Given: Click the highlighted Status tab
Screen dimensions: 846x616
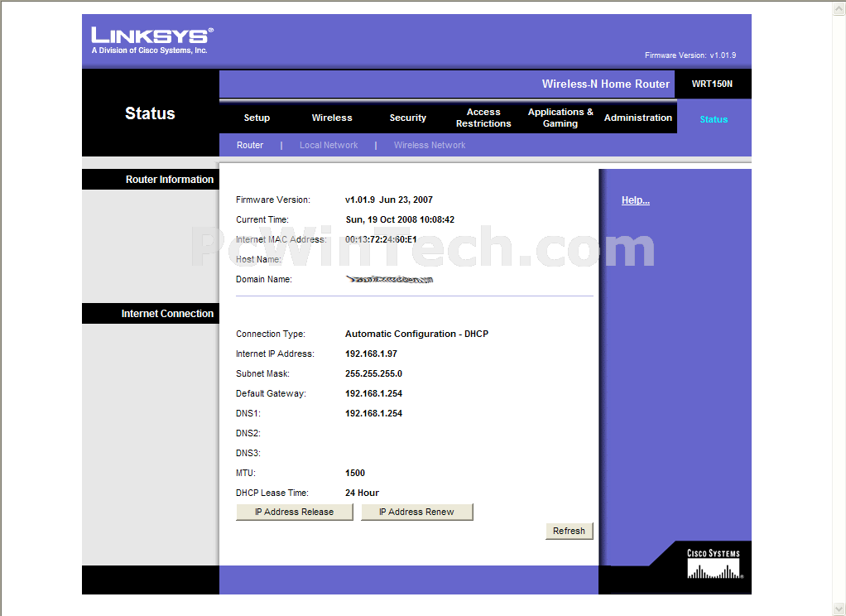Looking at the screenshot, I should (x=714, y=119).
